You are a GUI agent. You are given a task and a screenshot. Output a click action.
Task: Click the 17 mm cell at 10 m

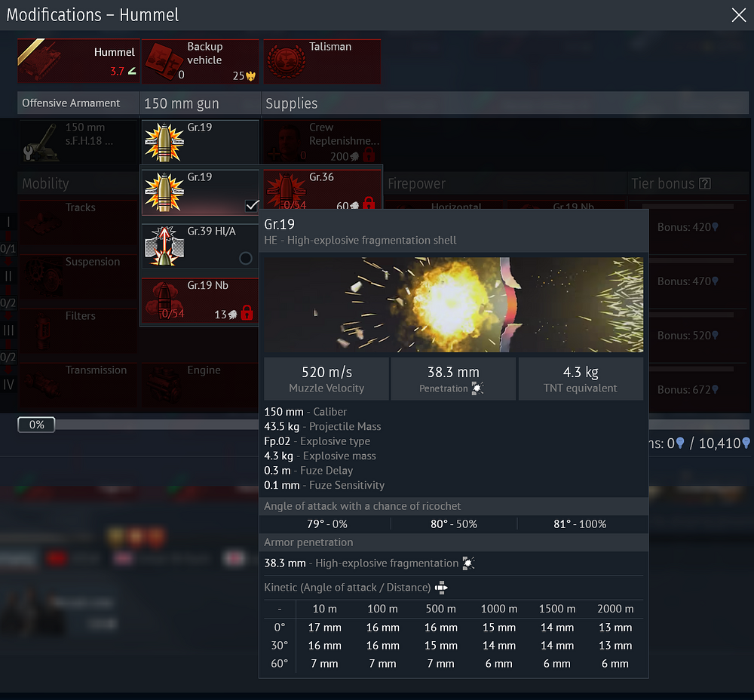click(324, 628)
